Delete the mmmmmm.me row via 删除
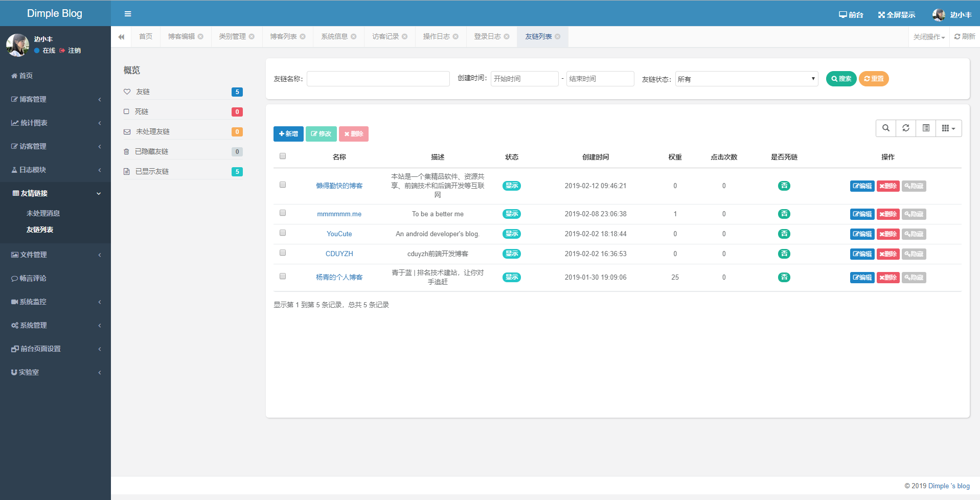The height and width of the screenshot is (500, 980). click(888, 214)
